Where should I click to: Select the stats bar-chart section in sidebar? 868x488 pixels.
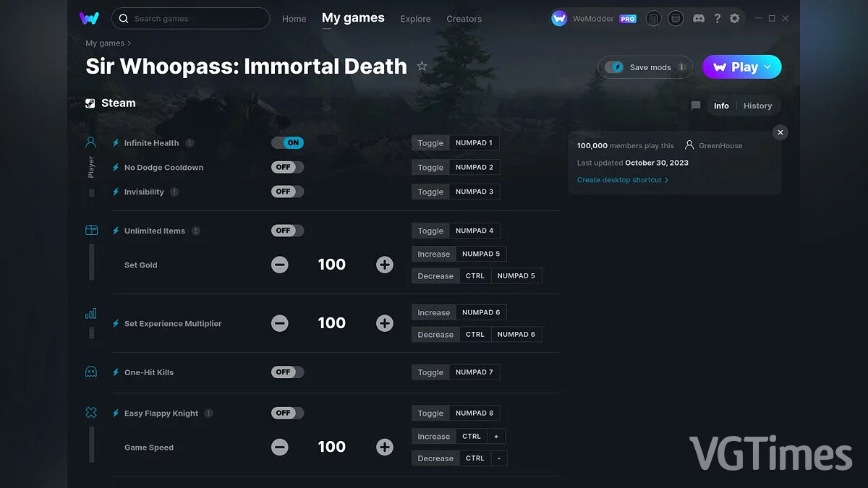(x=90, y=312)
